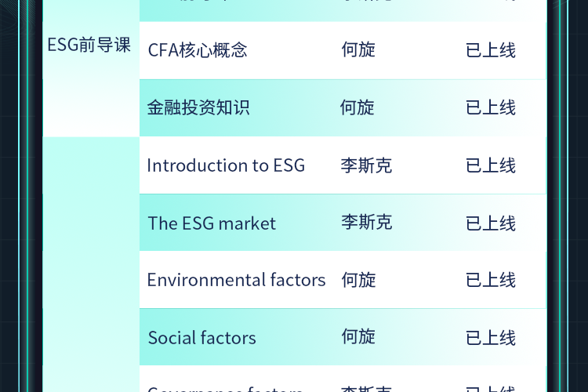The image size is (588, 392).
Task: Open the CFA核心概念 course
Action: coord(198,50)
